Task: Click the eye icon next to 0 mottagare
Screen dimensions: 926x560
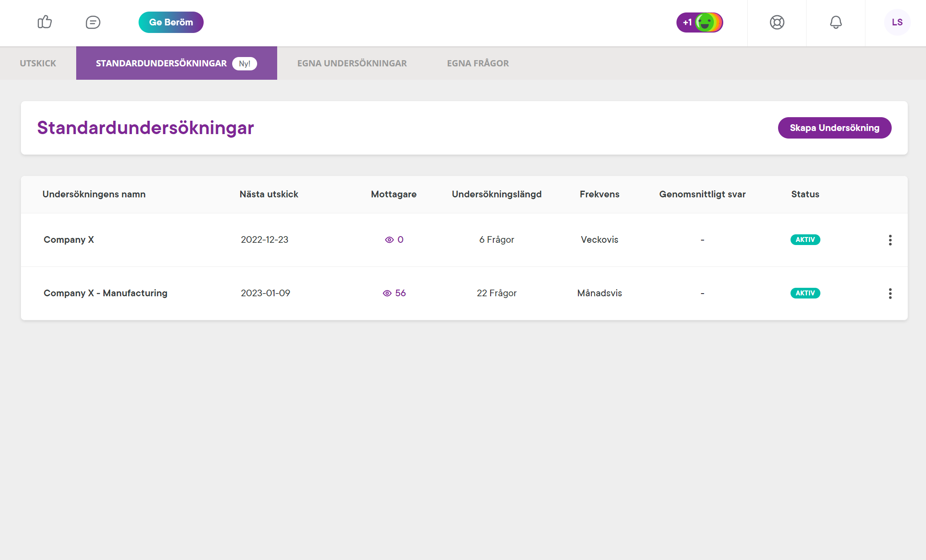Action: click(x=389, y=240)
